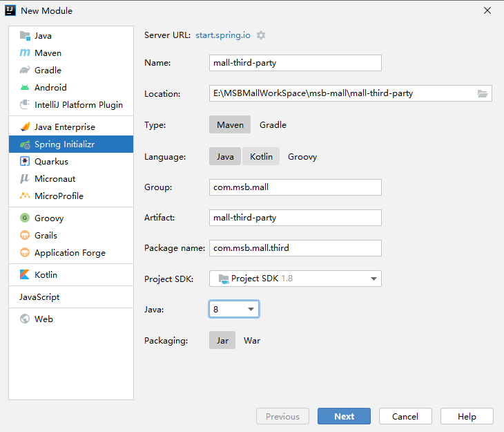Select Maven module type label
This screenshot has height=432, width=504.
click(x=48, y=53)
